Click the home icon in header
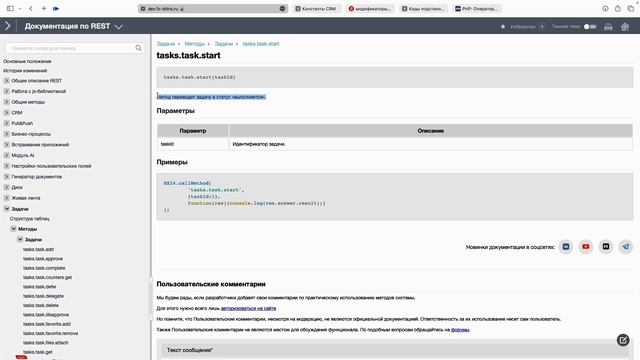The width and height of the screenshot is (640, 360). click(625, 27)
